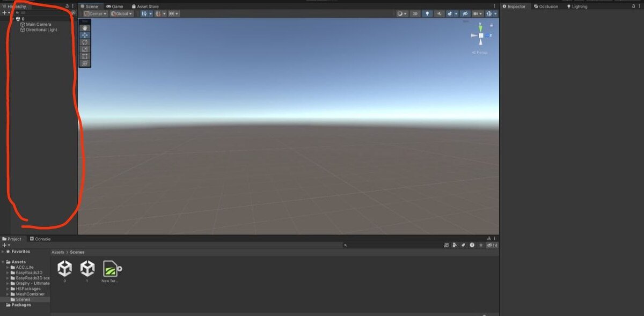Screen dimensions: 644x316
Task: Click the Favorites star filter in Project toolbar
Action: pyautogui.click(x=481, y=245)
